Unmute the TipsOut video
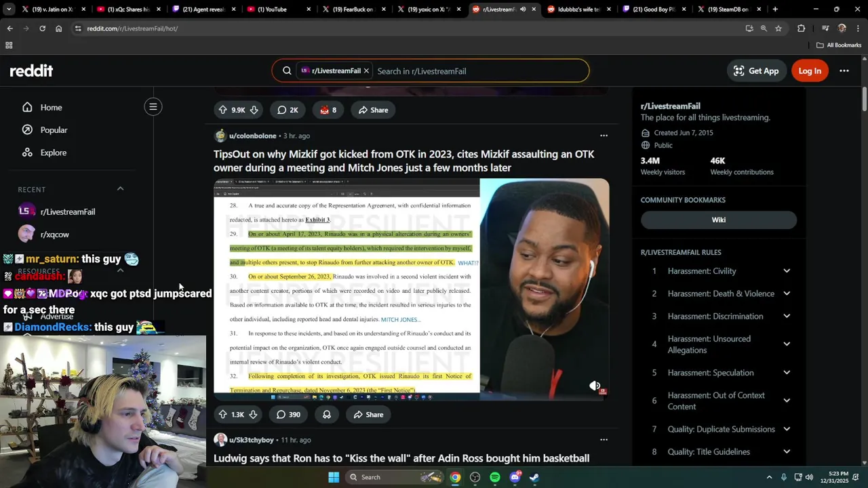Image resolution: width=868 pixels, height=488 pixels. (x=595, y=386)
